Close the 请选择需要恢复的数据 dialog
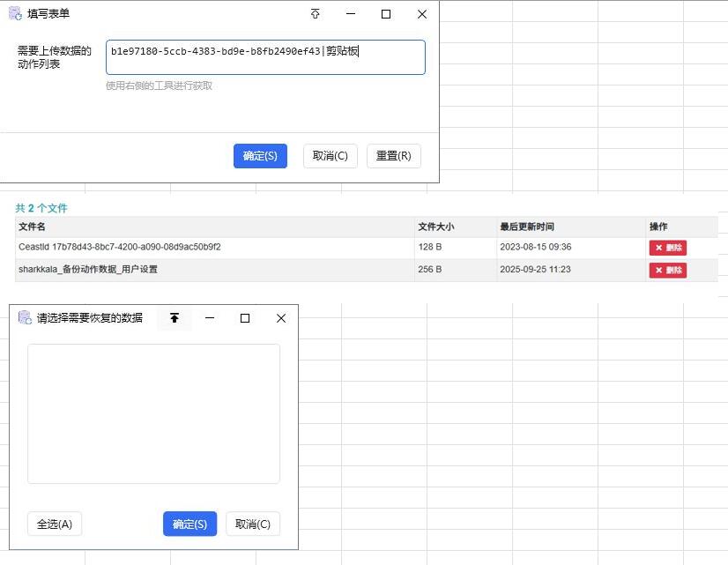The width and height of the screenshot is (728, 565). [x=281, y=318]
